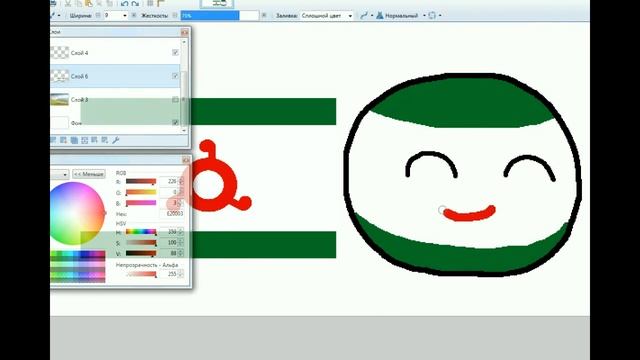
Task: Click the antialiasing mode icon
Action: [x=364, y=16]
